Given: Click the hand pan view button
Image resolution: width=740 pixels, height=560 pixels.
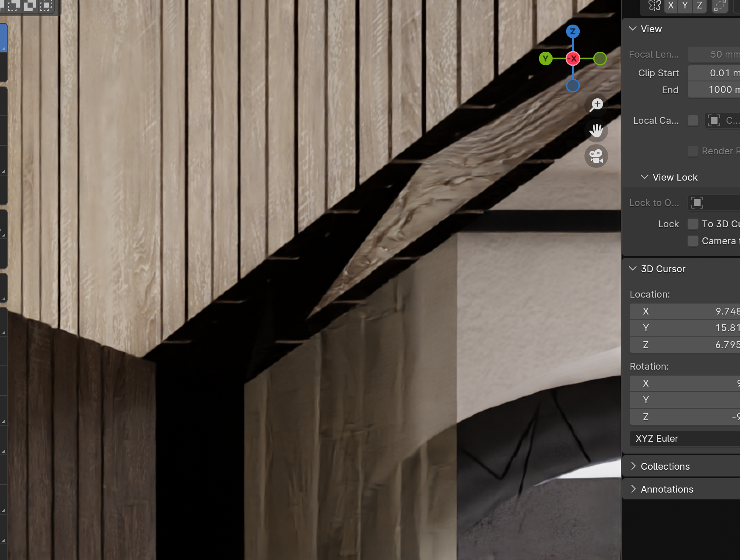Looking at the screenshot, I should coord(596,131).
